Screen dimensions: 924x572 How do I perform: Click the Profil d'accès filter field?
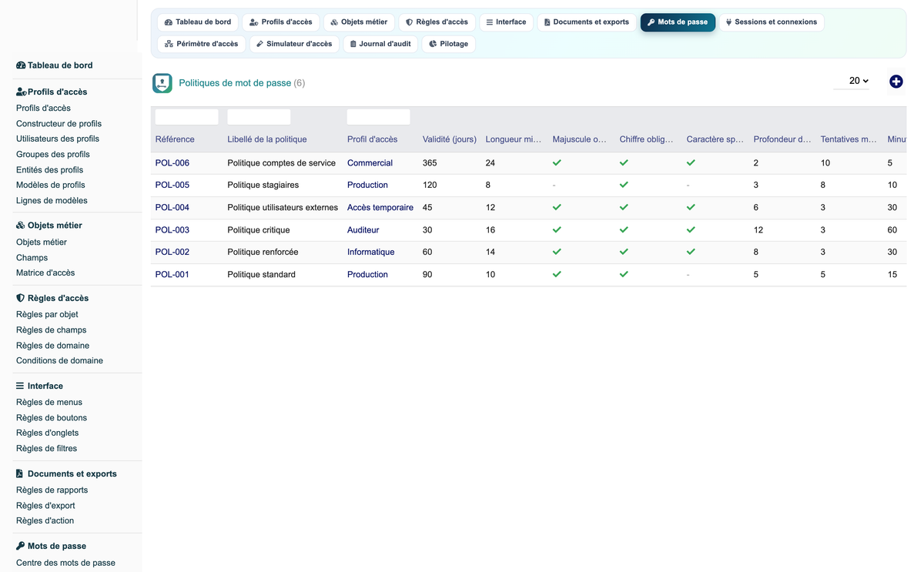point(378,117)
